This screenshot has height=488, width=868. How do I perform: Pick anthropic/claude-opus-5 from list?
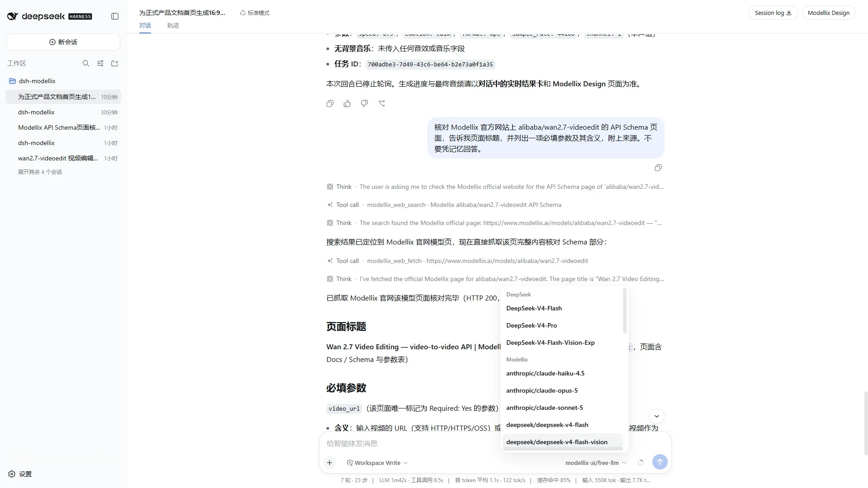(562, 390)
